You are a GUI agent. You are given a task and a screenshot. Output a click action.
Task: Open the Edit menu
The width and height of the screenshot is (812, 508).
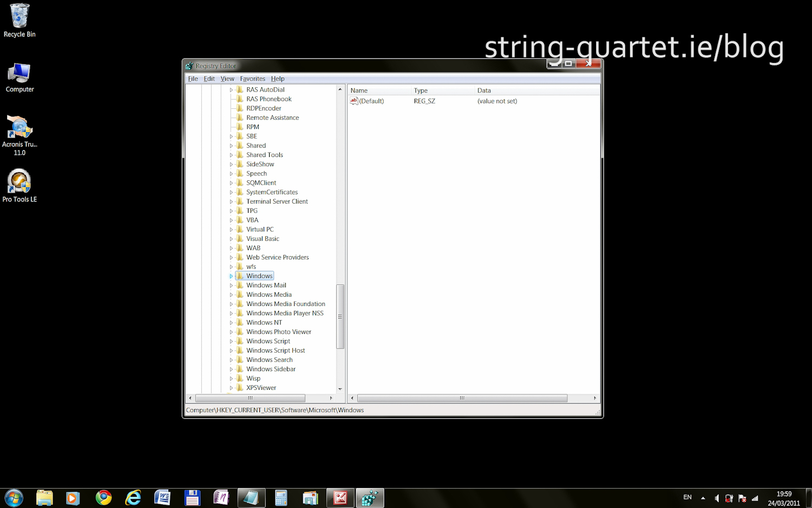pyautogui.click(x=209, y=79)
